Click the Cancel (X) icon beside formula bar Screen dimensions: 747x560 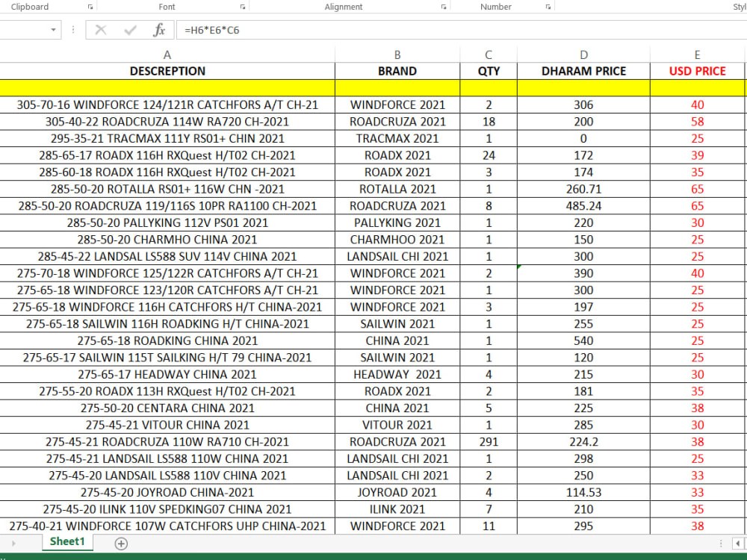(x=100, y=30)
